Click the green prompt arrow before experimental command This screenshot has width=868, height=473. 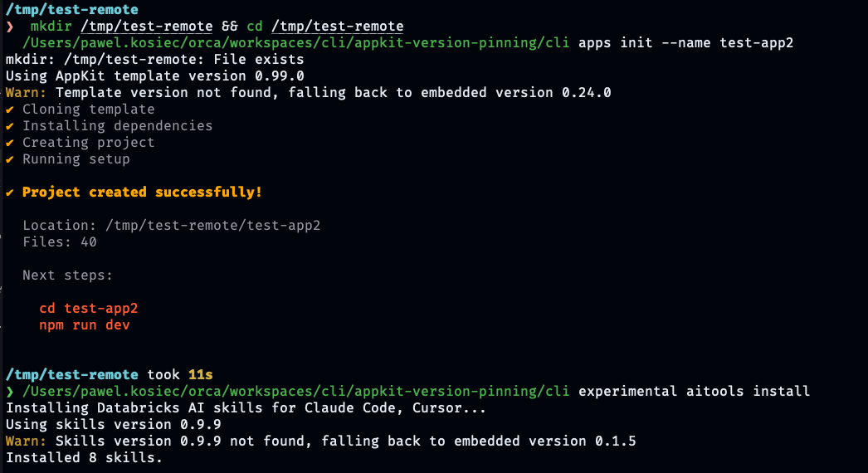(10, 392)
